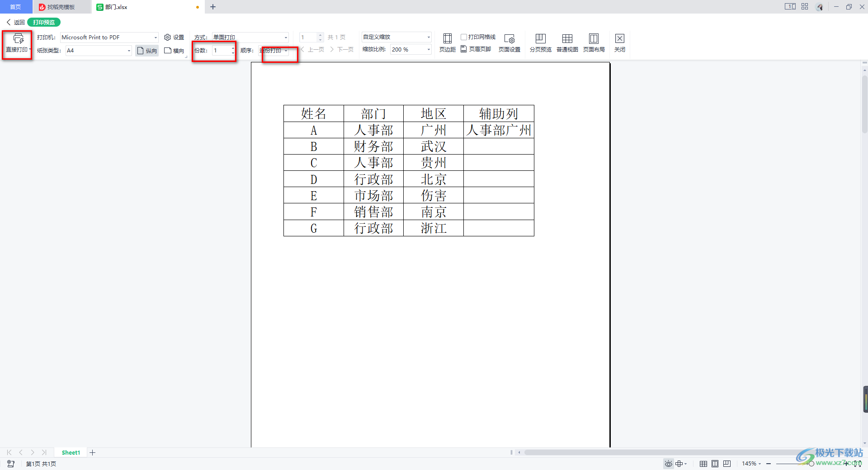Click the 份数 copies input field

(x=222, y=51)
